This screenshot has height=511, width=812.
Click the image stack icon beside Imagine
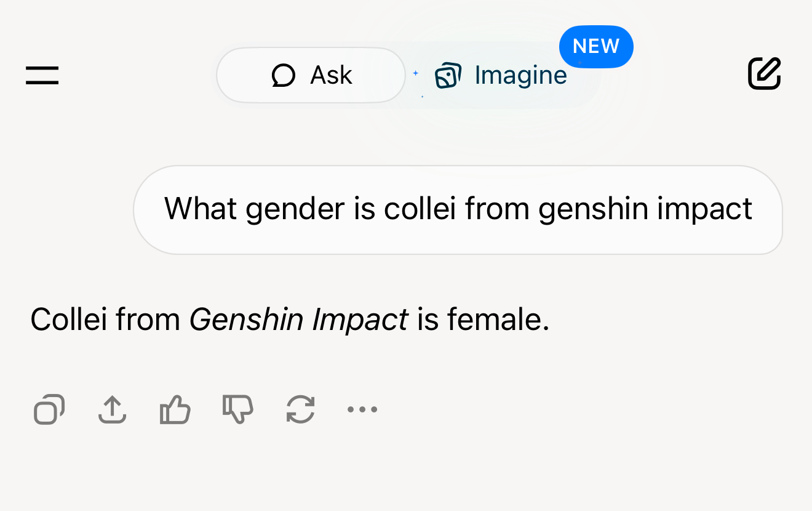[x=448, y=76]
